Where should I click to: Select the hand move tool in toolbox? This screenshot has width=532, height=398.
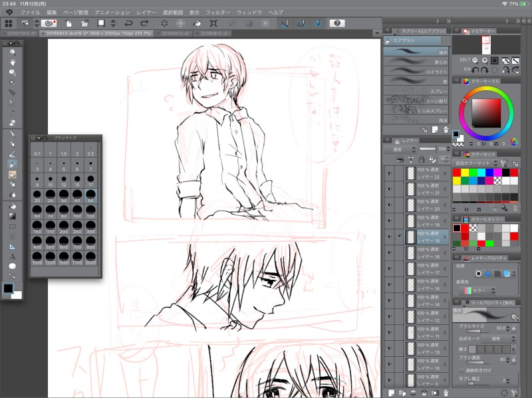13,62
